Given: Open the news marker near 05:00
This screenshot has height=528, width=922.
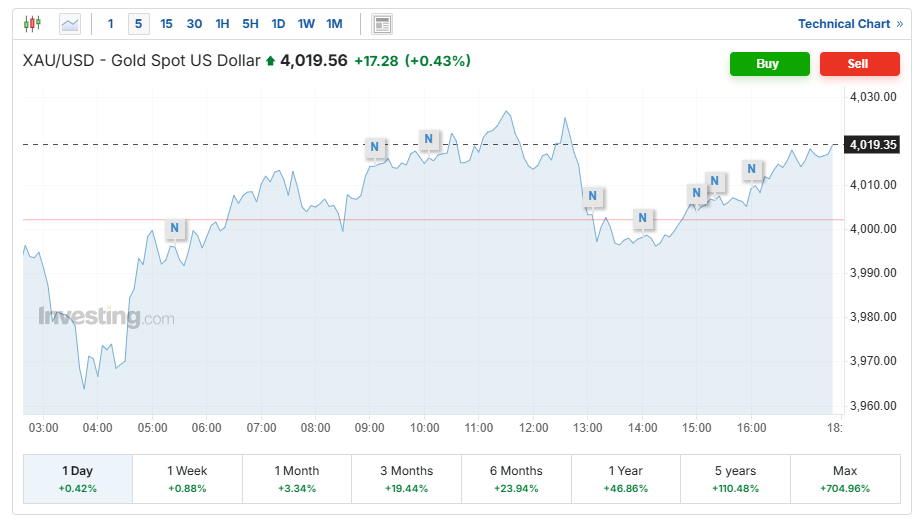Looking at the screenshot, I should pyautogui.click(x=174, y=228).
